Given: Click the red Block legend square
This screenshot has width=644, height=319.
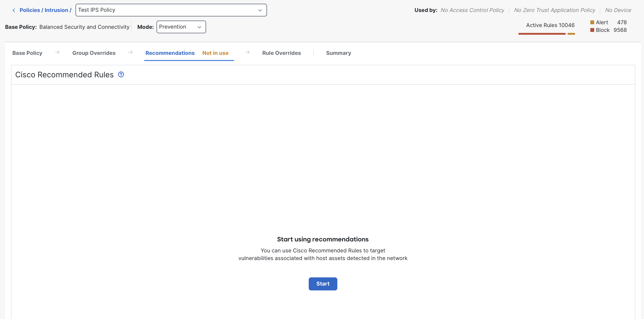Looking at the screenshot, I should coord(592,30).
